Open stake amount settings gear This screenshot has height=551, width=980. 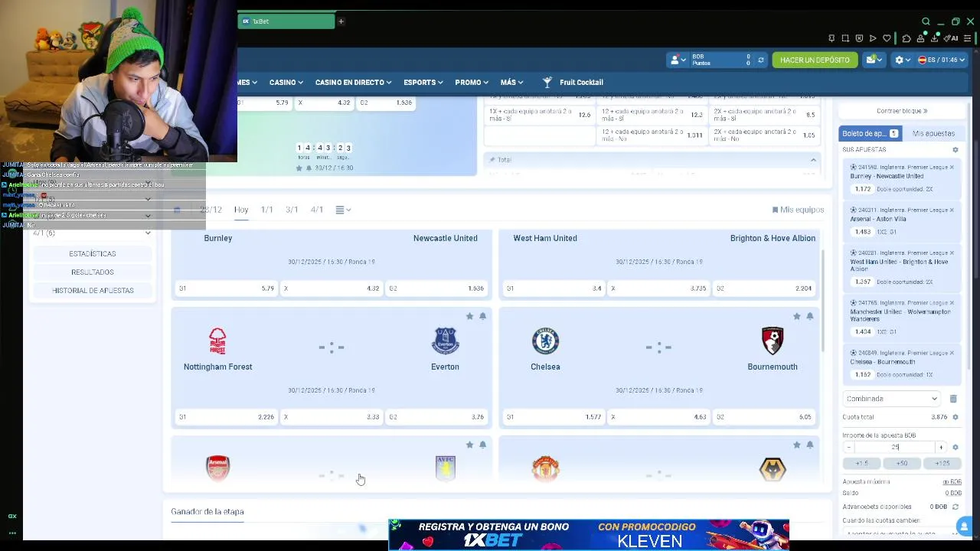click(955, 447)
